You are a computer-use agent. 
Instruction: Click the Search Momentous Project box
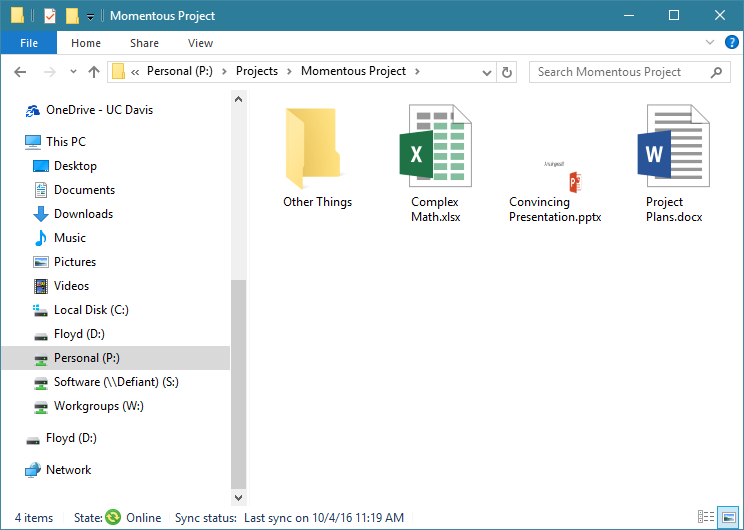click(x=620, y=72)
